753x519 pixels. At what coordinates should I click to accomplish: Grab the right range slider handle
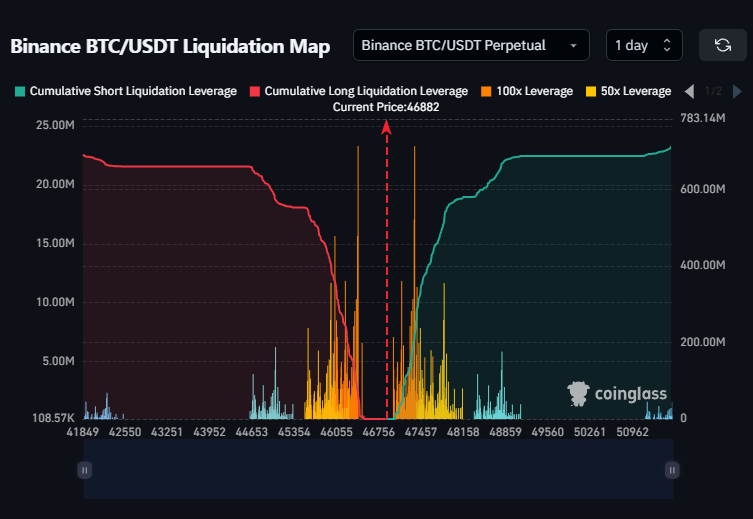click(672, 470)
